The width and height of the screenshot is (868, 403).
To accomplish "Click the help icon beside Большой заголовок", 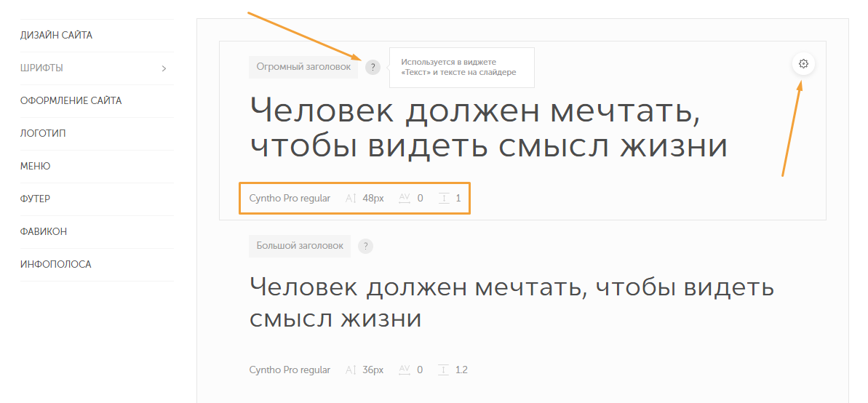I will (365, 246).
